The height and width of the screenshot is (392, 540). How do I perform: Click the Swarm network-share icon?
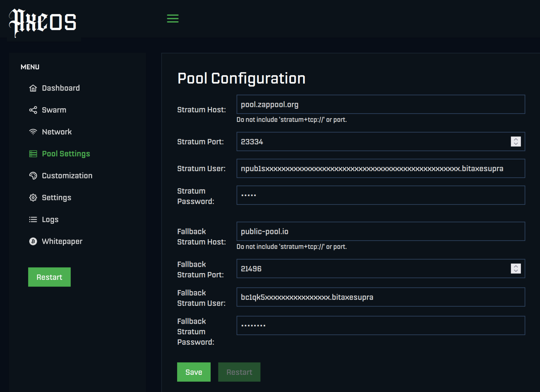[33, 109]
